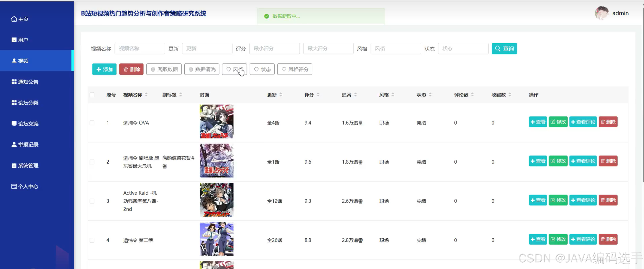This screenshot has height=269, width=644.
Task: Open 论坛分类 from the sidebar menu
Action: coord(25,103)
